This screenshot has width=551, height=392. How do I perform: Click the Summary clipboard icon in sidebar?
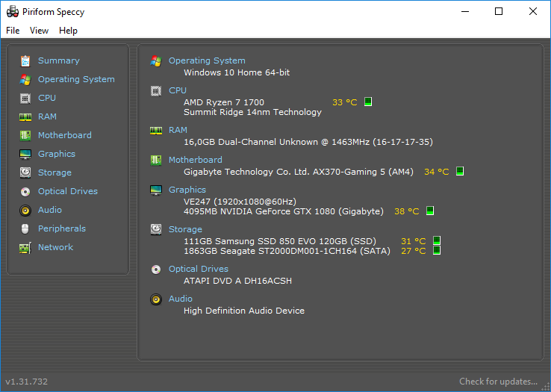[25, 60]
